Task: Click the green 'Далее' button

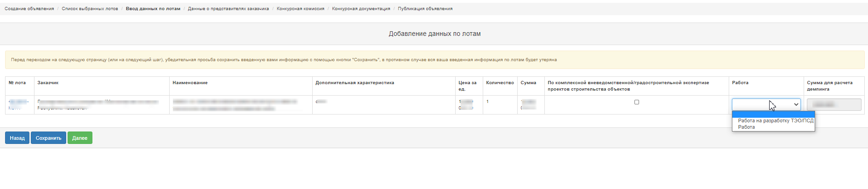Action: pos(80,138)
